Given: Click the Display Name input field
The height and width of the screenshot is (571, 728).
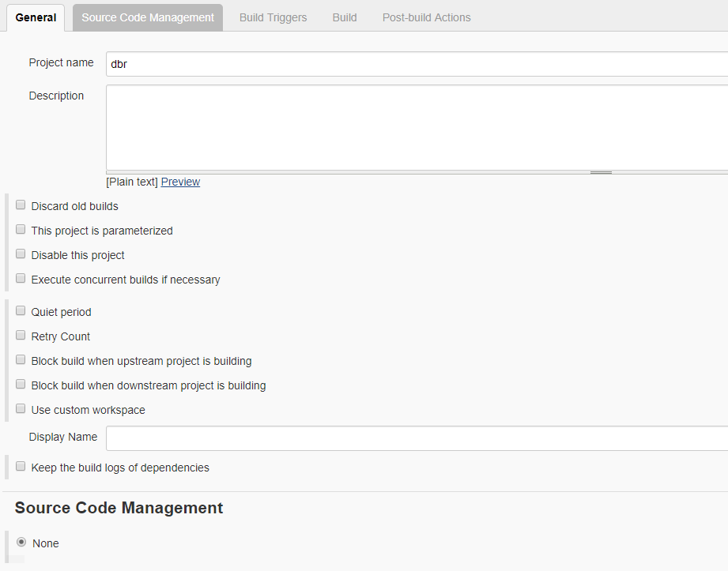Looking at the screenshot, I should (x=417, y=438).
